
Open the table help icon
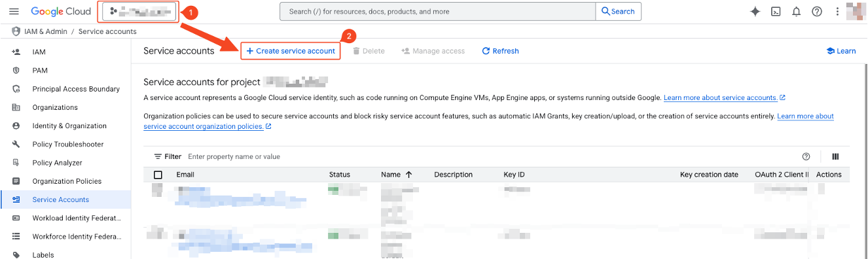pos(806,156)
